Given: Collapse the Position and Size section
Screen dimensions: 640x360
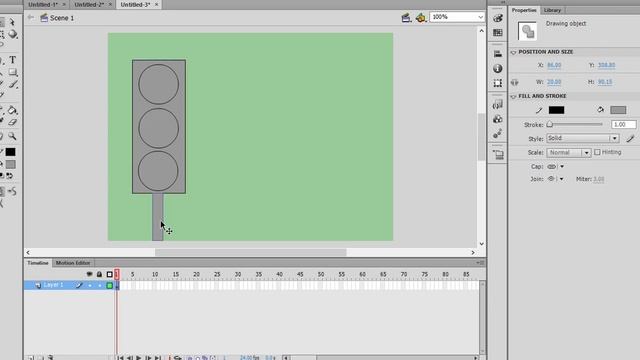Looking at the screenshot, I should [513, 52].
